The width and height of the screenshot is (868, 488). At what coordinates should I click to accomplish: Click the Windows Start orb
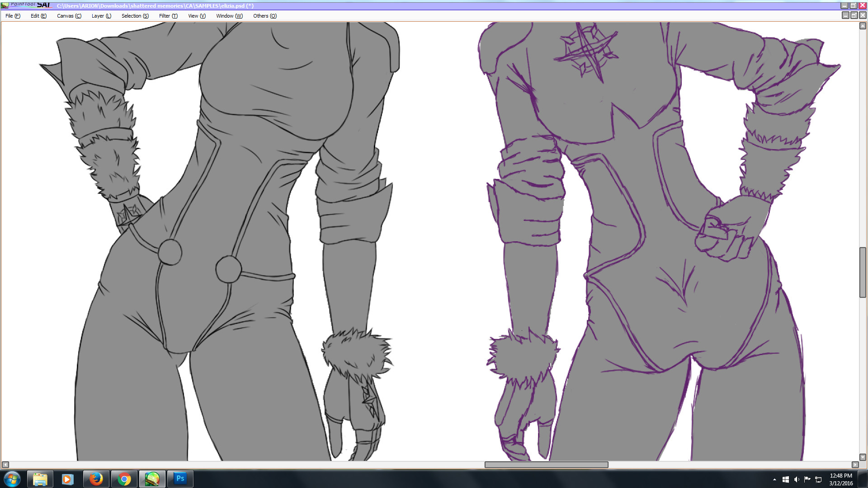tap(12, 479)
